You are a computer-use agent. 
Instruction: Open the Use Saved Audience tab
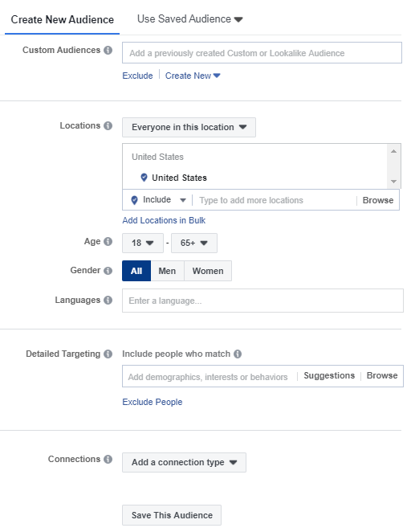click(x=189, y=19)
